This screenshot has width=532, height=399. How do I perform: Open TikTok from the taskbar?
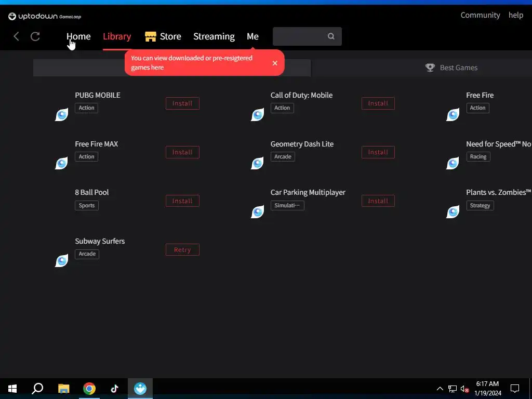[x=114, y=389]
